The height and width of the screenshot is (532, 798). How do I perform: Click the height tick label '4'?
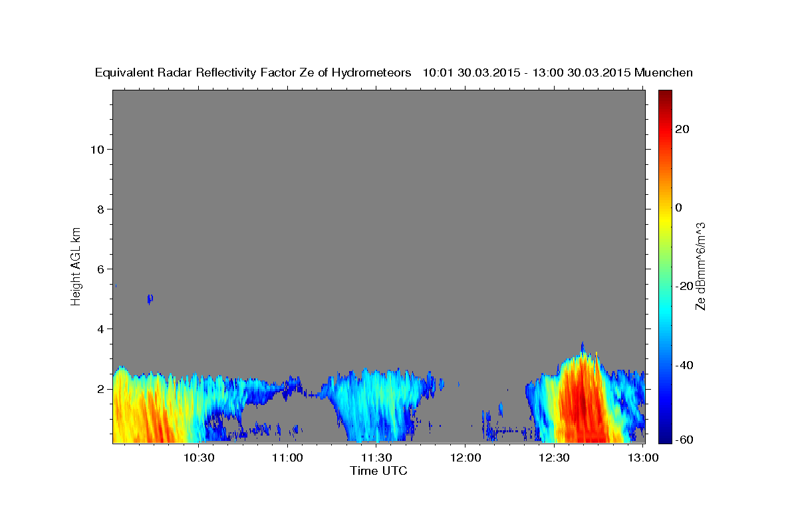click(101, 329)
